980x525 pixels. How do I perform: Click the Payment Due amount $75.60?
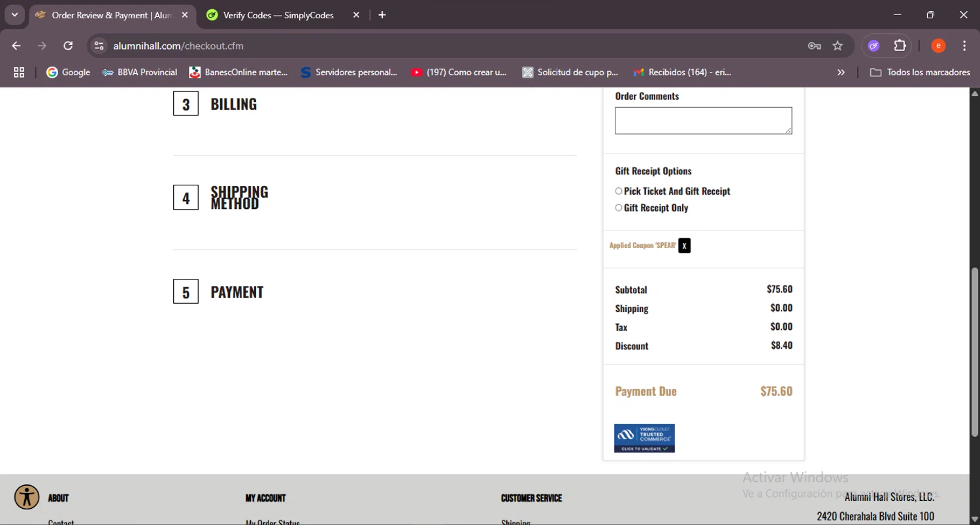[x=776, y=391]
